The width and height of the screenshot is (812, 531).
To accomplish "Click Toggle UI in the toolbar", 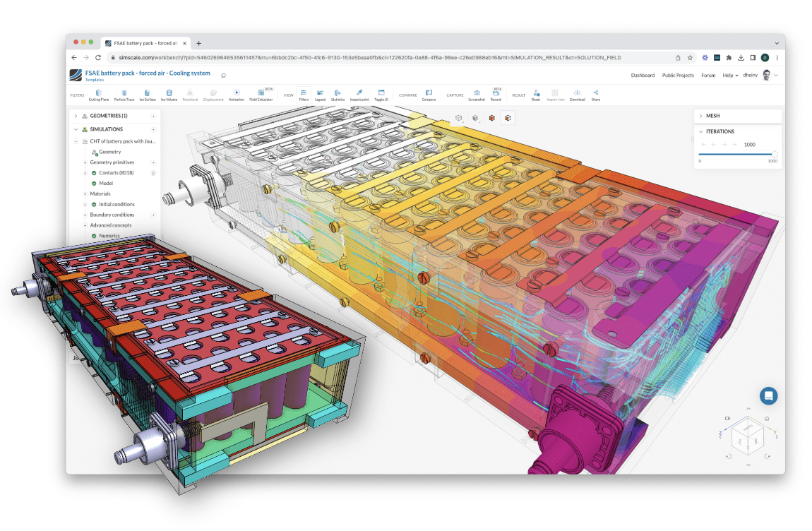I will 381,95.
